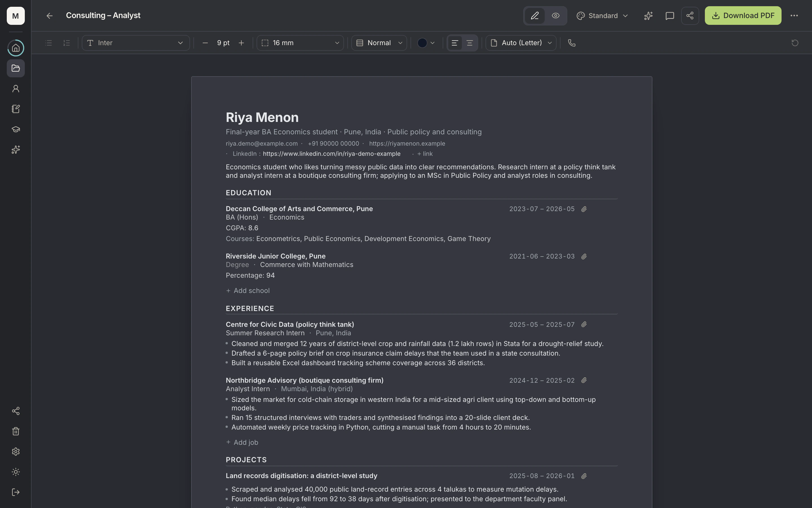Open the home icon in sidebar
The image size is (812, 508).
[16, 48]
